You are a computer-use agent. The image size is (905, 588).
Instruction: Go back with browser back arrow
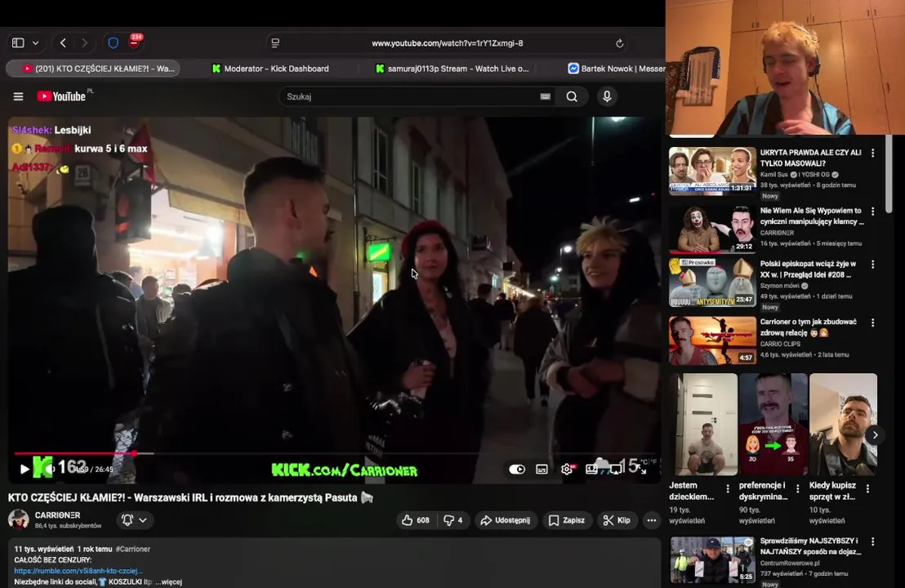pos(63,42)
